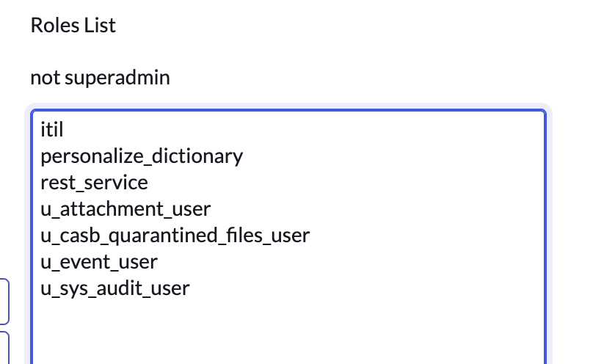
Task: Click upper partially visible button at left edge
Action: pyautogui.click(x=4, y=301)
